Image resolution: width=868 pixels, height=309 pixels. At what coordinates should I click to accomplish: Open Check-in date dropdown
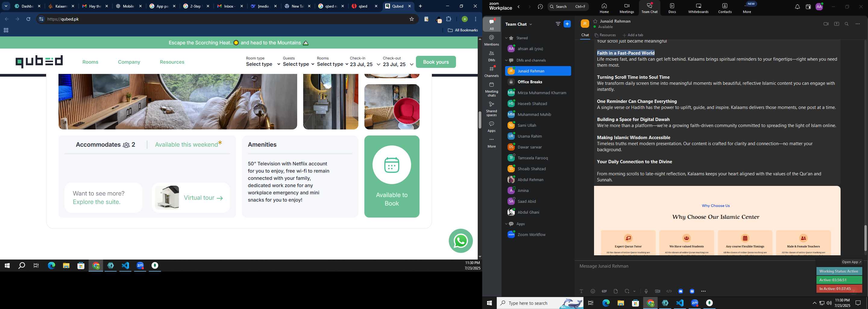coord(365,64)
